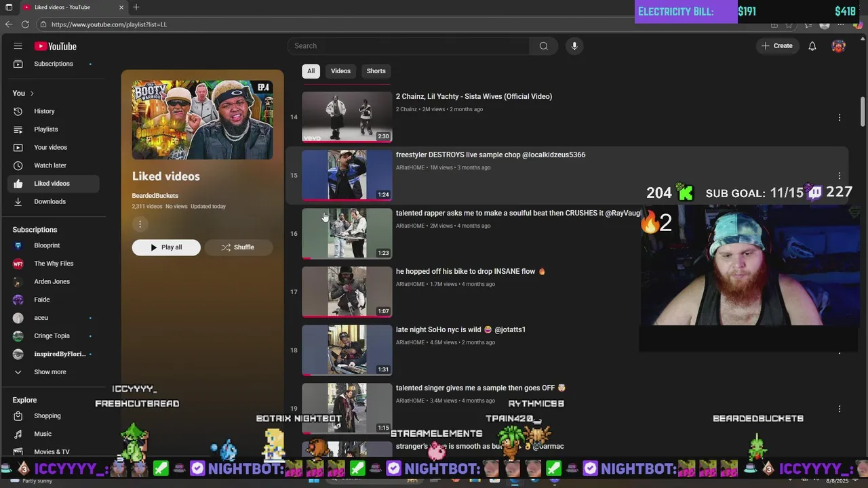Click the playlist cover thumbnail
868x488 pixels.
point(203,120)
